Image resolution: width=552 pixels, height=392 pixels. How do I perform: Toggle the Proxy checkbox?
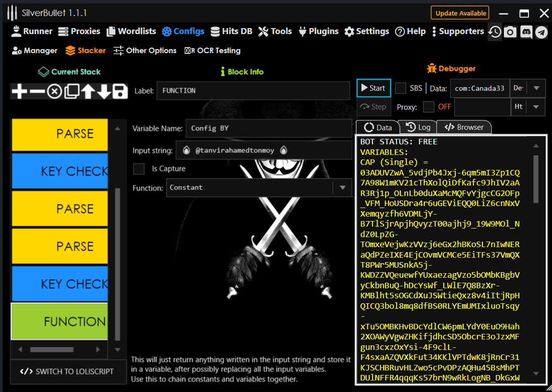coord(429,107)
